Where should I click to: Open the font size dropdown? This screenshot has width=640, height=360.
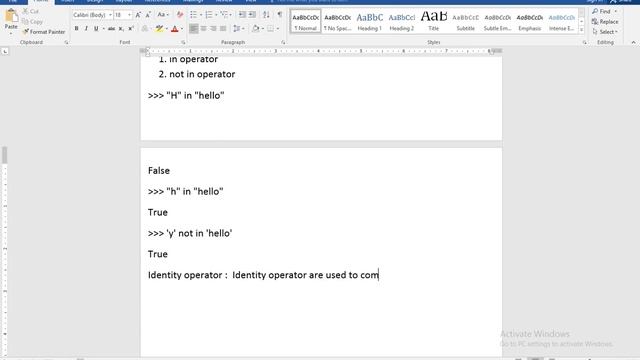129,15
